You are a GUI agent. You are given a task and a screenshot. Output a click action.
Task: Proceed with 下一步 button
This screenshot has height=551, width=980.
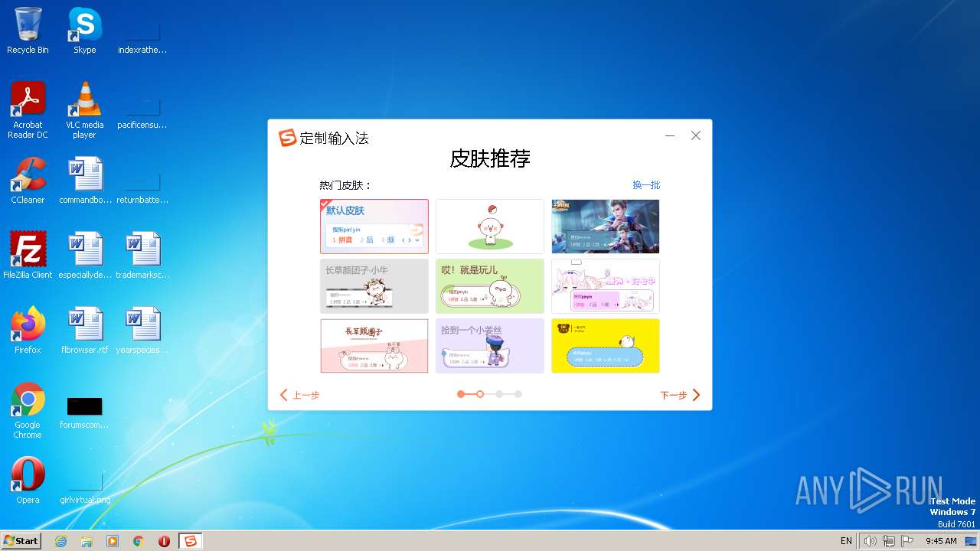coord(681,395)
